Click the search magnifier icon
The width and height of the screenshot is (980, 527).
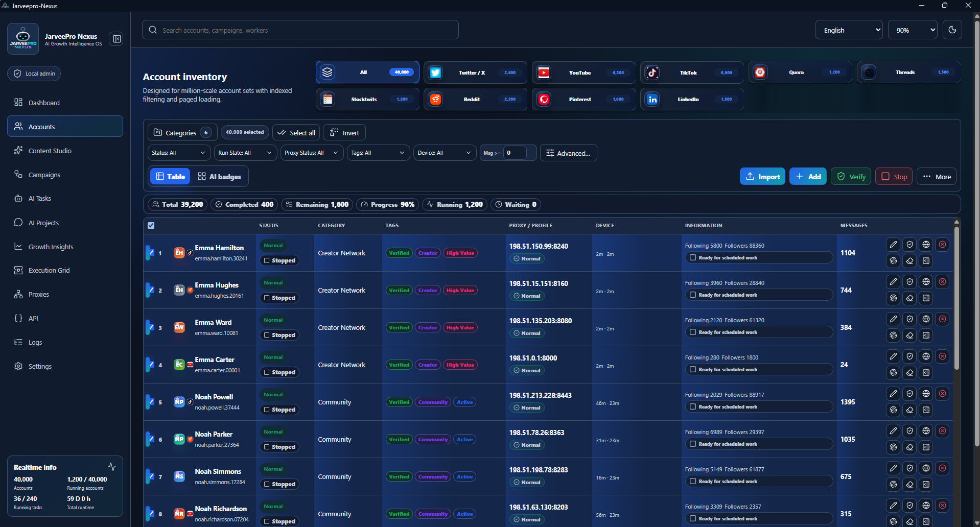point(153,30)
